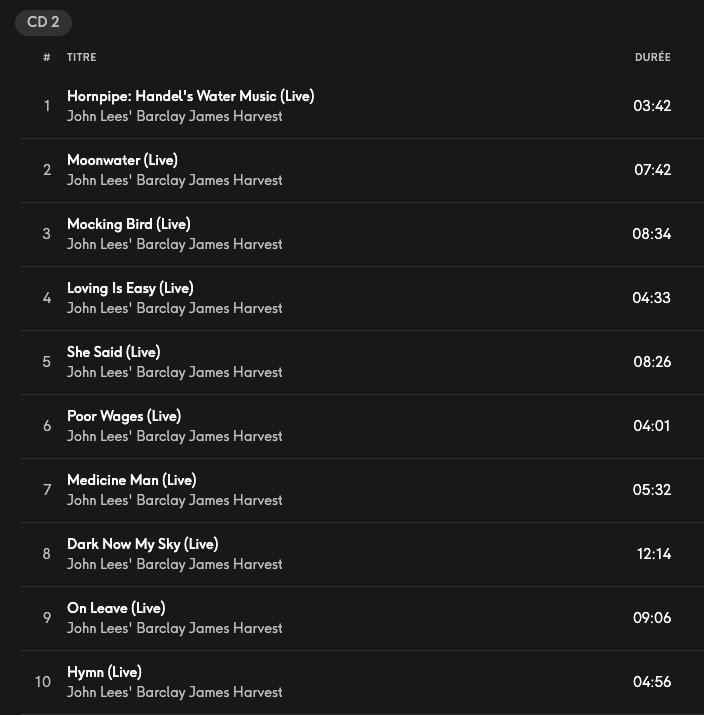Click the DURÉE column header

click(x=652, y=58)
